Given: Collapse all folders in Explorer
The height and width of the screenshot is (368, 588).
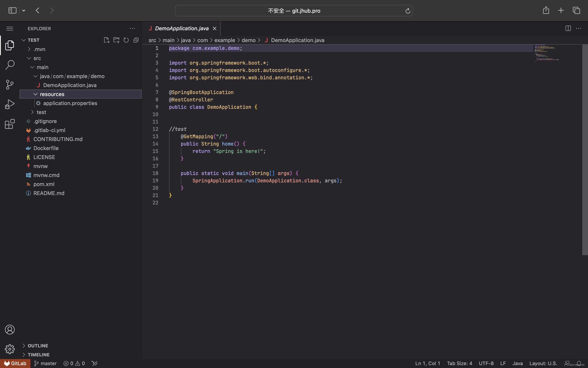Looking at the screenshot, I should [x=136, y=40].
